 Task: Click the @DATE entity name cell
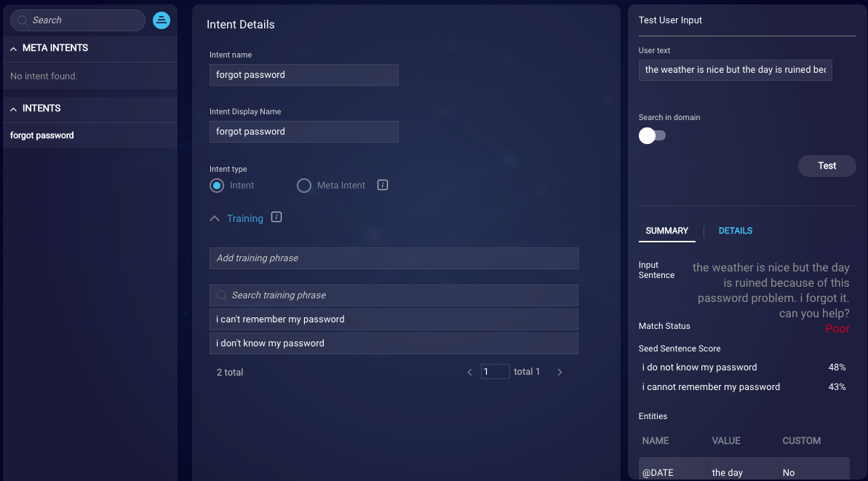[658, 473]
